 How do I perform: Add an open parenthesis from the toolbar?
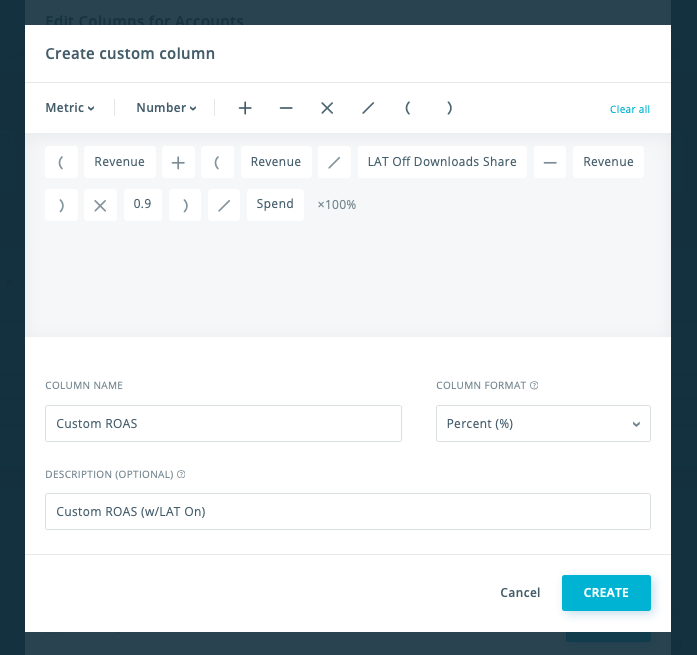[408, 108]
